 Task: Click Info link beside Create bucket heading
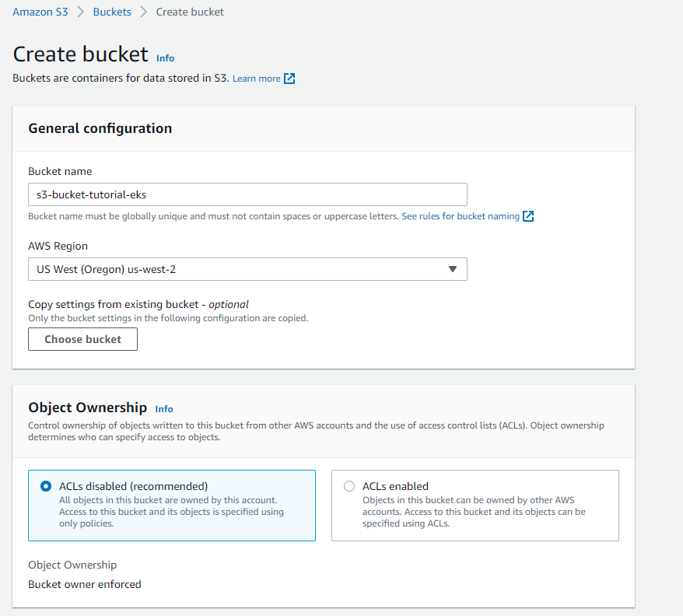pos(165,58)
